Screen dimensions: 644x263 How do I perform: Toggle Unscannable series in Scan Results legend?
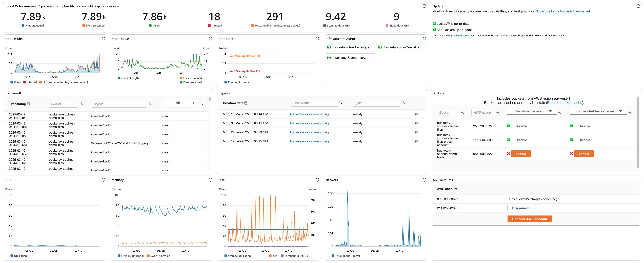coord(64,82)
